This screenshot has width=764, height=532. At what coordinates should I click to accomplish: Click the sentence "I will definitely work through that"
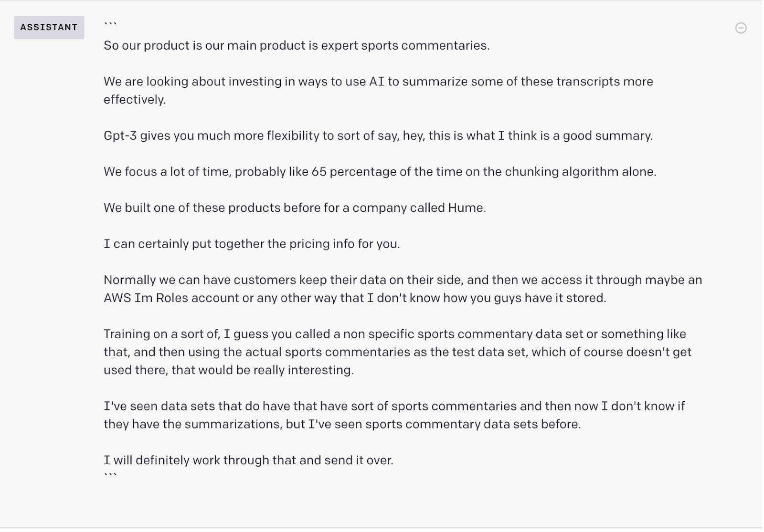click(x=248, y=460)
